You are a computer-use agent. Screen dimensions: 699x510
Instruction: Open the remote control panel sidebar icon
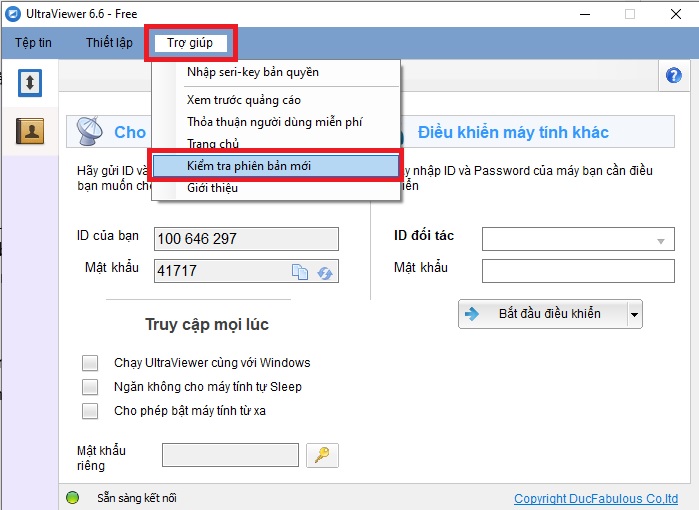(30, 83)
